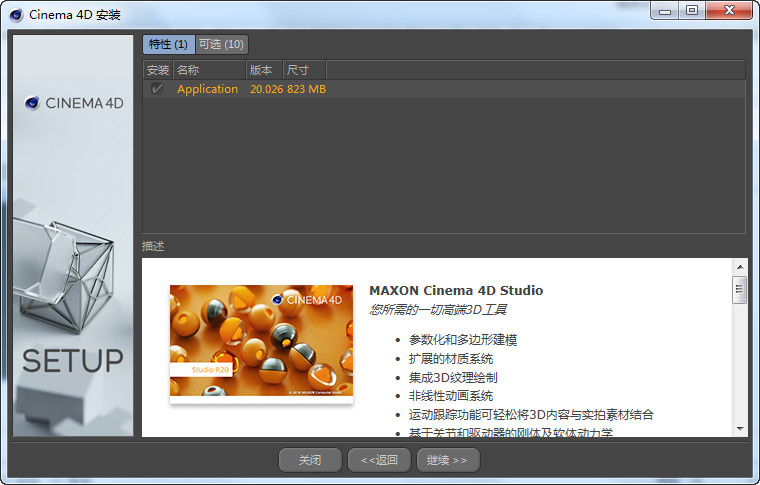The image size is (760, 485).
Task: Click the MAXON Cinema 4D Studio heading
Action: 456,290
